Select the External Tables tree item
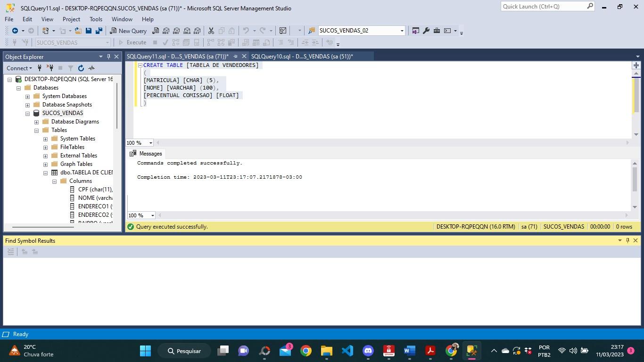The height and width of the screenshot is (362, 644). (78, 156)
